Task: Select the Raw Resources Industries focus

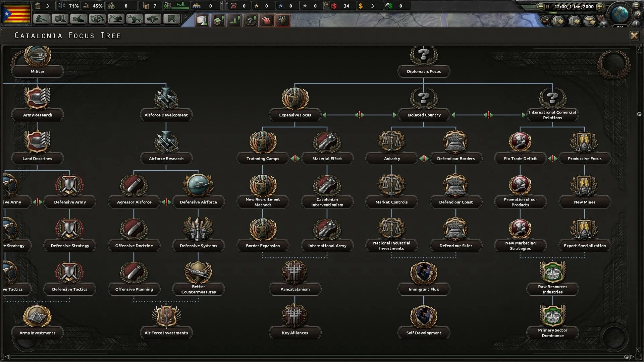Action: pos(552,278)
